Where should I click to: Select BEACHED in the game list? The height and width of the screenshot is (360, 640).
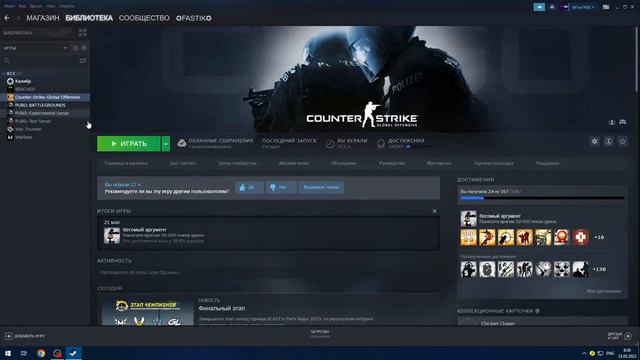click(x=25, y=89)
